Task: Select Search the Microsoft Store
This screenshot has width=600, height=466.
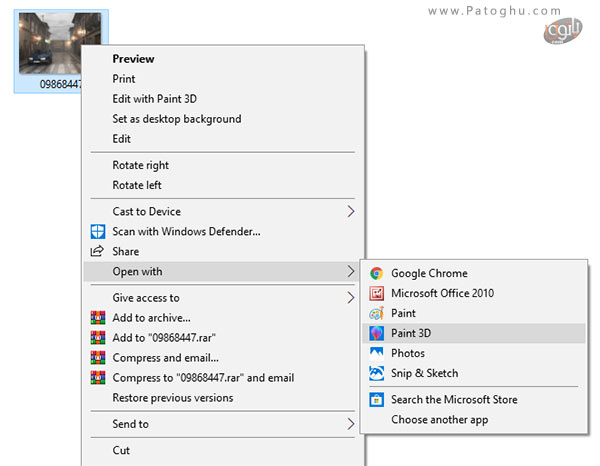Action: click(x=474, y=399)
